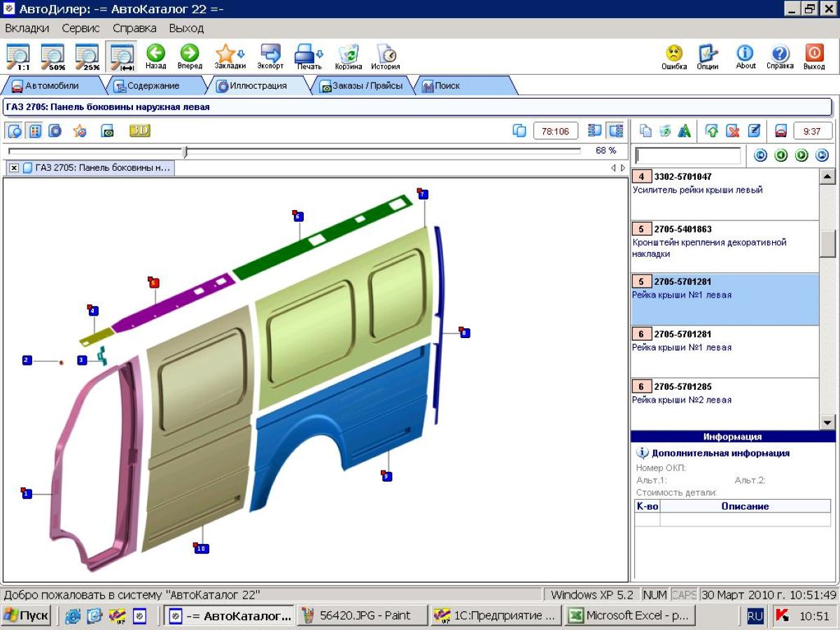Click the eye preview icon in illustration toolbar

pos(107,131)
